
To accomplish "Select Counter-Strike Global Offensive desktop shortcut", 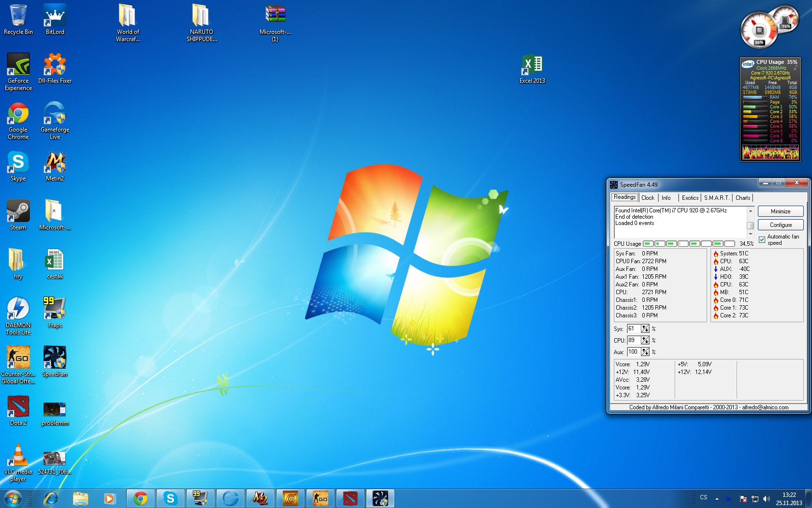I will [18, 365].
